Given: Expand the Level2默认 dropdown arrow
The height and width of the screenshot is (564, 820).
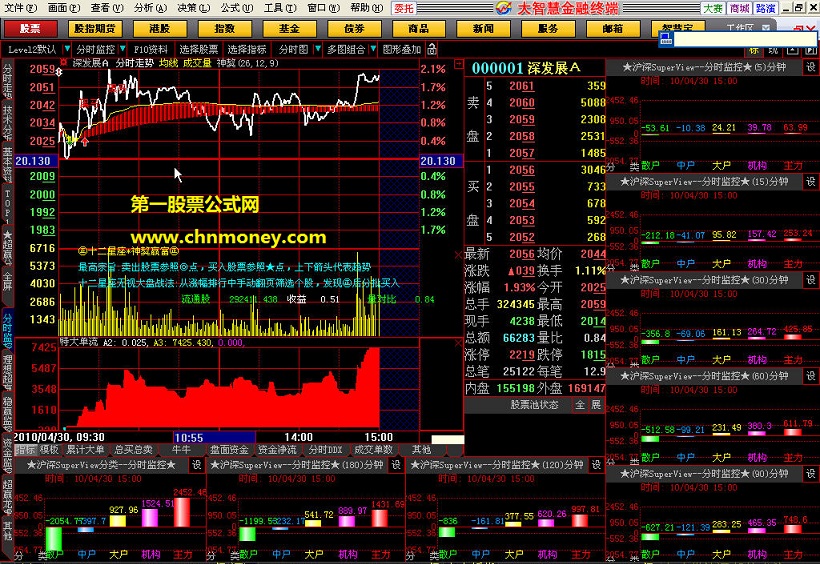Looking at the screenshot, I should 67,49.
